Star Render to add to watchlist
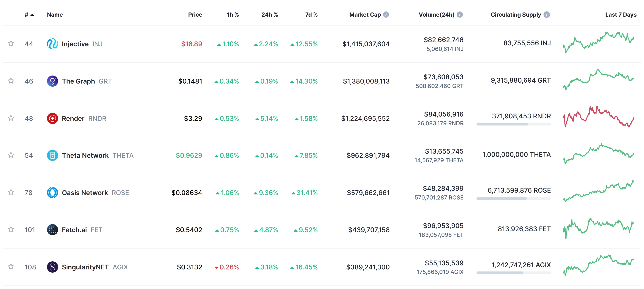 click(x=11, y=118)
